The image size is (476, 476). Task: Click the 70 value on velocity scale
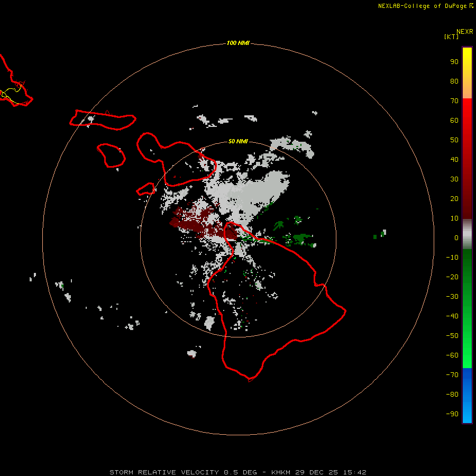pos(454,101)
